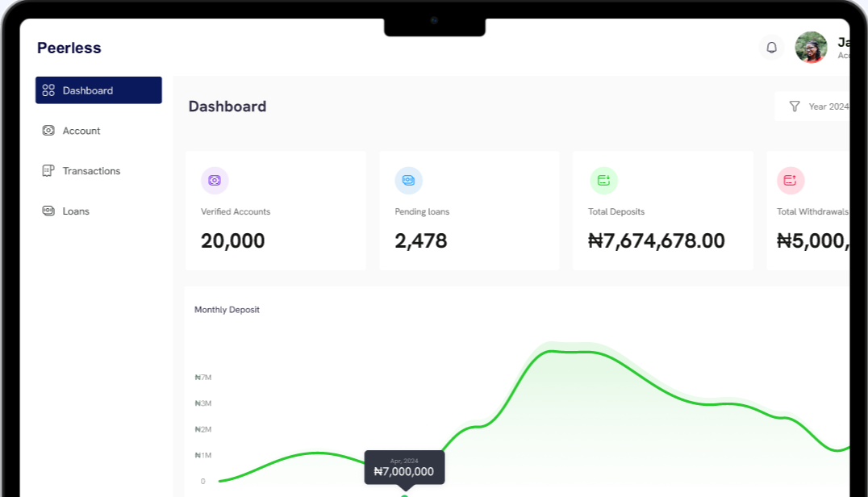Select the Dashboard menu item

pyautogui.click(x=98, y=90)
